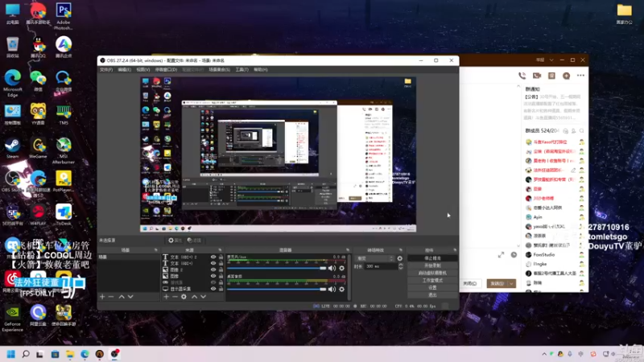Start a video call in QQ chat
This screenshot has width=644, height=362.
point(537,76)
